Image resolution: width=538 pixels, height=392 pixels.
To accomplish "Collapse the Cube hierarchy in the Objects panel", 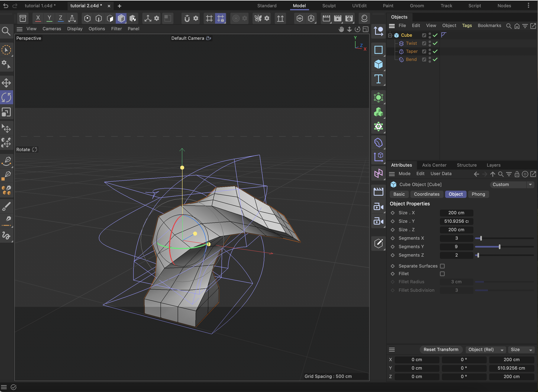I will point(390,35).
